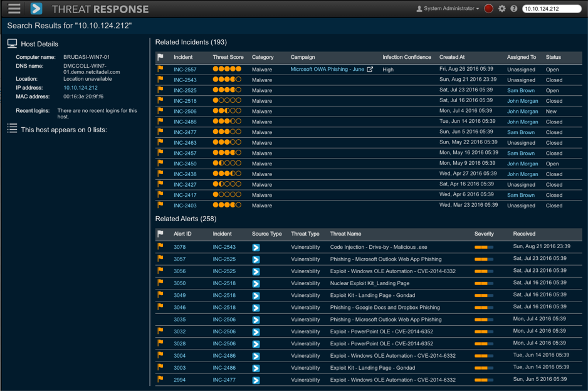Click the Threat Response logo icon

point(36,9)
